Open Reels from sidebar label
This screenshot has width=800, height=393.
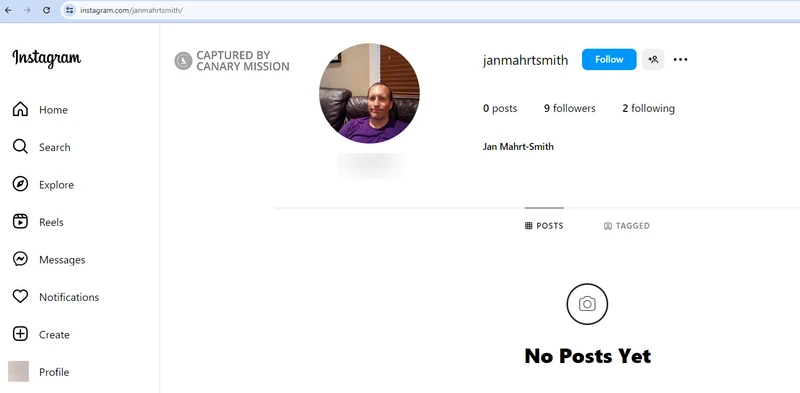[x=52, y=223]
